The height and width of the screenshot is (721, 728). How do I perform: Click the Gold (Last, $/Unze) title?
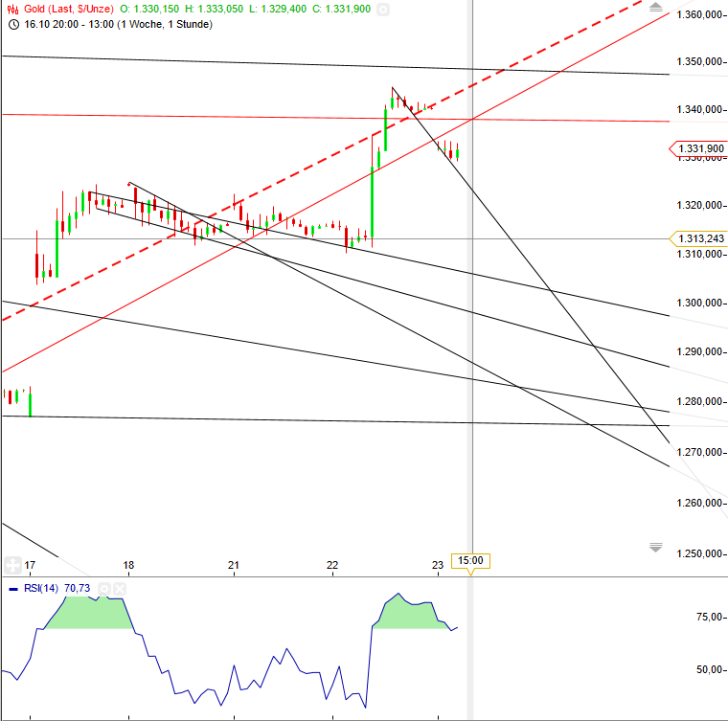point(69,9)
